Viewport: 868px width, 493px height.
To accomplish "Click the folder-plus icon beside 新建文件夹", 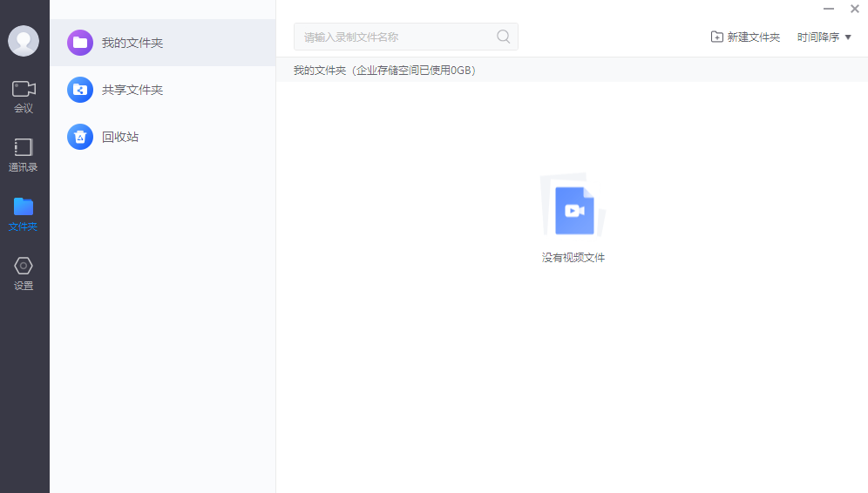I will pos(716,37).
